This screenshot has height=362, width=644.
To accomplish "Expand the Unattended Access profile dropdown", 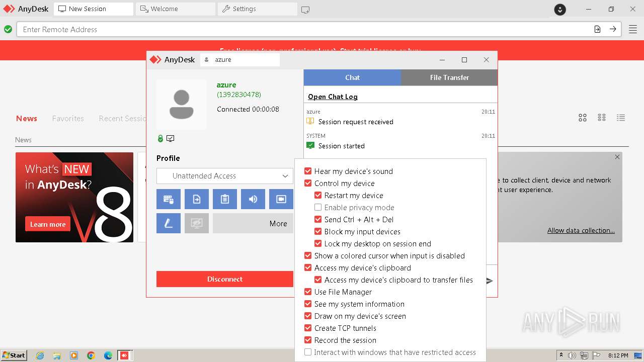I will 225,176.
